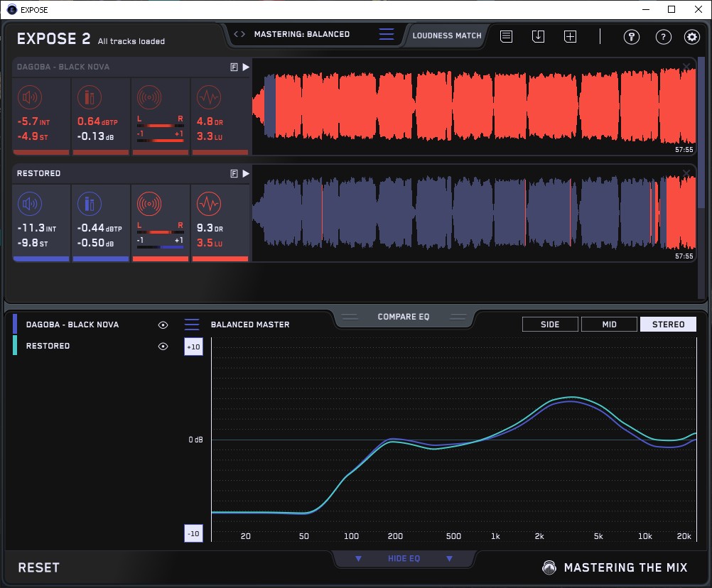Click the Dagoba - Black Nova waveform
The image size is (712, 588).
pyautogui.click(x=474, y=107)
